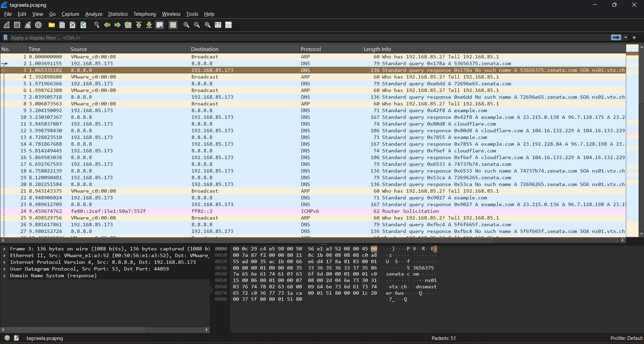The height and width of the screenshot is (344, 644).
Task: Open the Statistics menu
Action: point(118,14)
